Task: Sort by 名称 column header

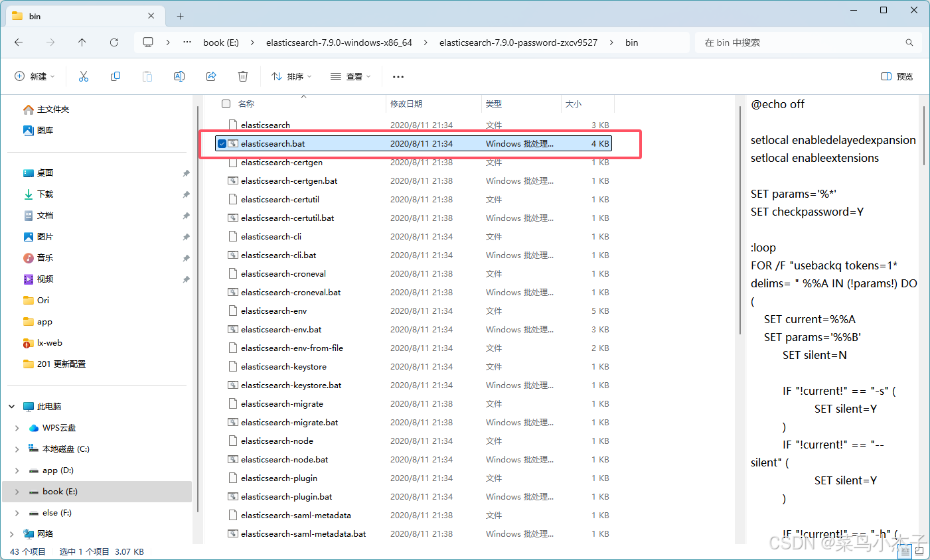Action: [x=246, y=104]
